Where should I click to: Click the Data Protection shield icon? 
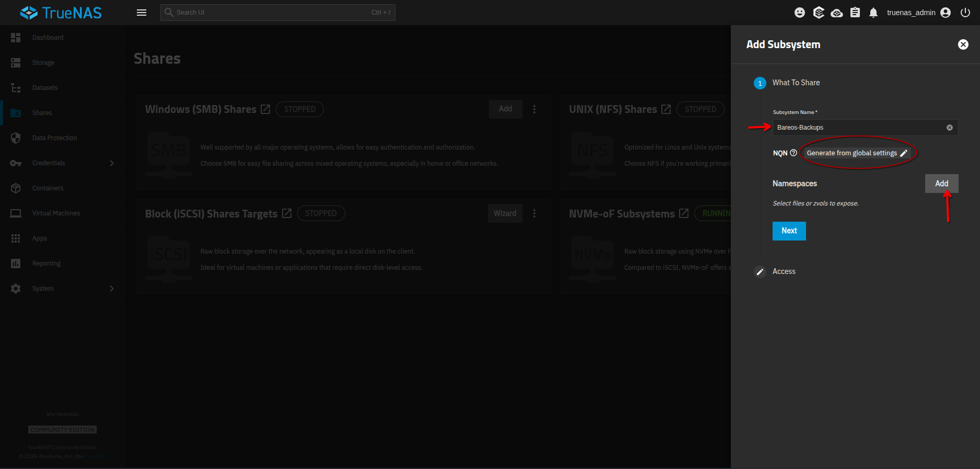point(16,138)
